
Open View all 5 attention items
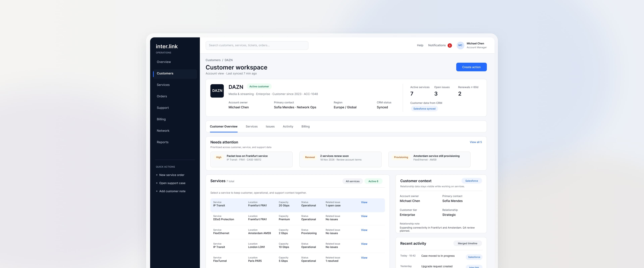476,142
